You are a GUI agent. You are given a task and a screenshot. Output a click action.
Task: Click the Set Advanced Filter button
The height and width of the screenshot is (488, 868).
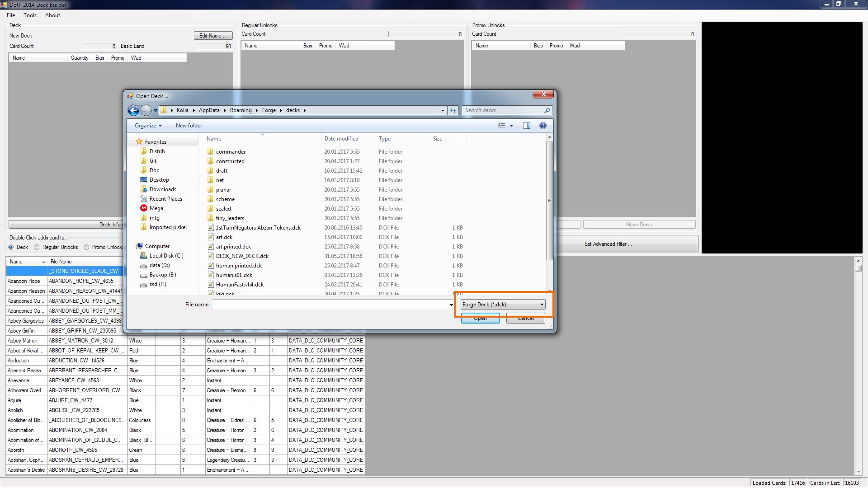point(608,244)
